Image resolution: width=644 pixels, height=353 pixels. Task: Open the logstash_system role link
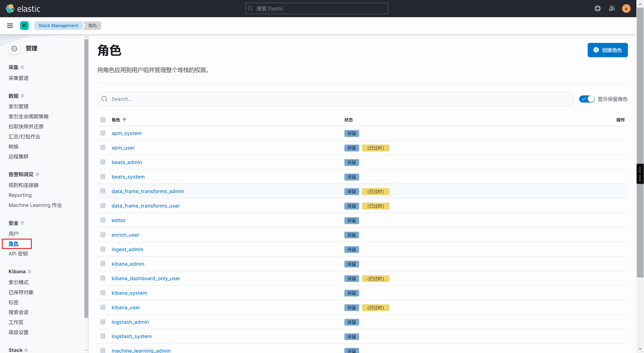(x=131, y=336)
